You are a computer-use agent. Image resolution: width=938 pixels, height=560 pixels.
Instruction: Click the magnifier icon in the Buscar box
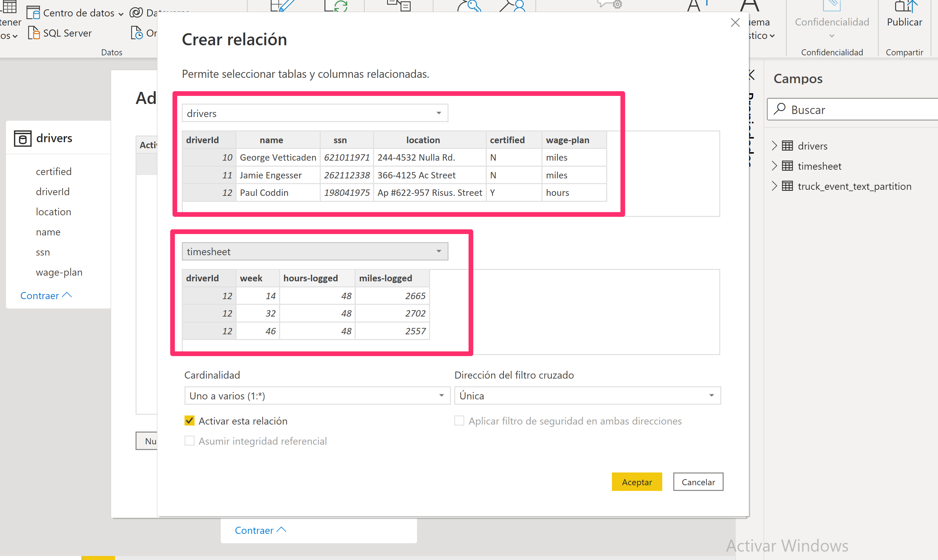point(779,109)
